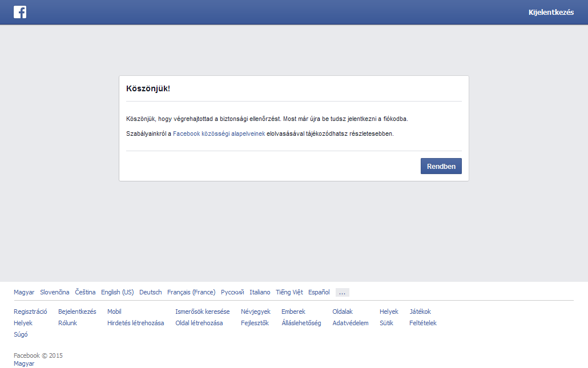Screen dimensions: 588x368
Task: Click the Álláslehetőség careers link
Action: pos(301,323)
